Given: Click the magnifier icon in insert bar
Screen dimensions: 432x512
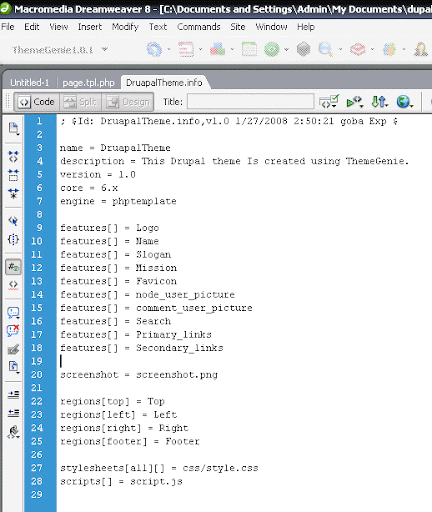Looking at the screenshot, I should pyautogui.click(x=325, y=49).
